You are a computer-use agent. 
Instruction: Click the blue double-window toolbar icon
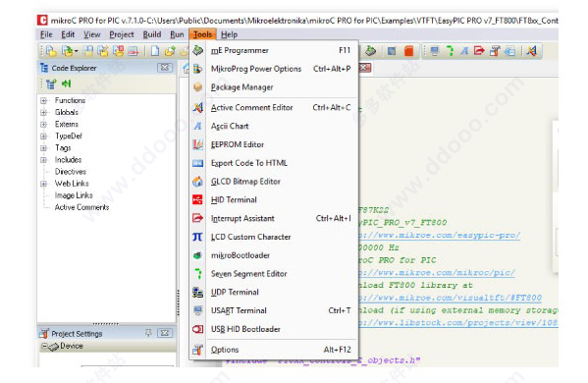tap(509, 51)
